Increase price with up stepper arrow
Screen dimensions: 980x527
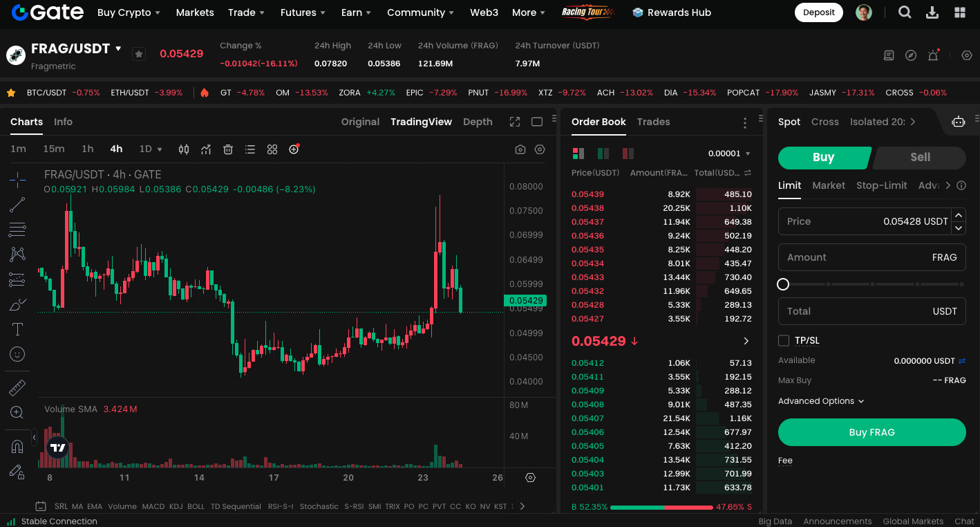click(959, 215)
